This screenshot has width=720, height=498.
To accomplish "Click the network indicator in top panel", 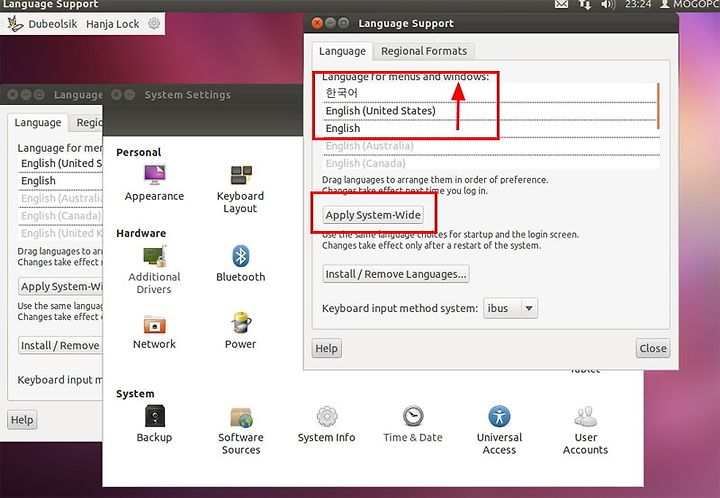I will point(585,5).
